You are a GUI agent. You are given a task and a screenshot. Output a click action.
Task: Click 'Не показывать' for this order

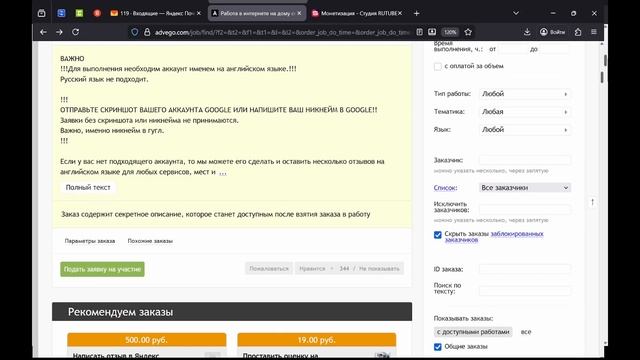tap(379, 269)
